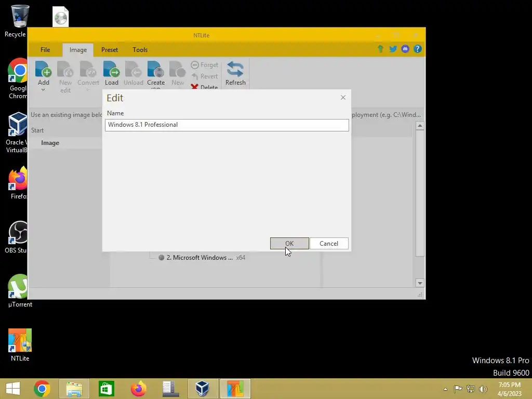The width and height of the screenshot is (532, 399).
Task: Expand the Add dropdown arrow
Action: [43, 90]
